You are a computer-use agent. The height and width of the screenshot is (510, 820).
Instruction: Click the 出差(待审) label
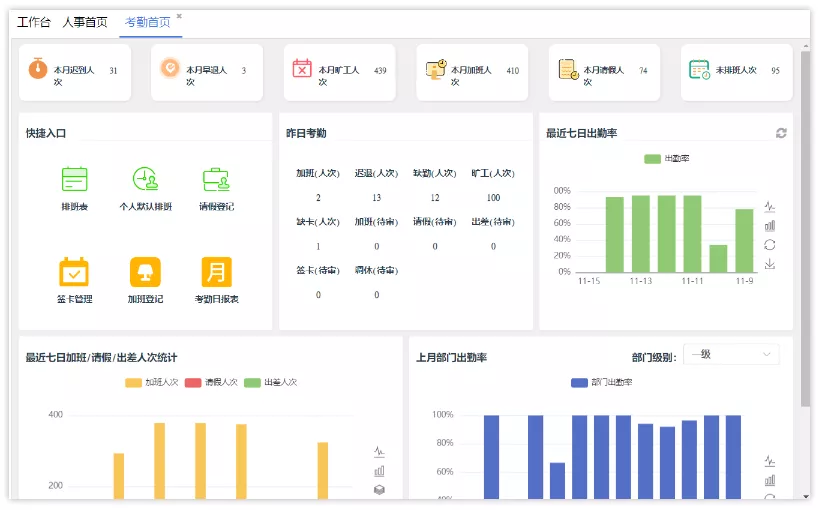click(x=493, y=222)
